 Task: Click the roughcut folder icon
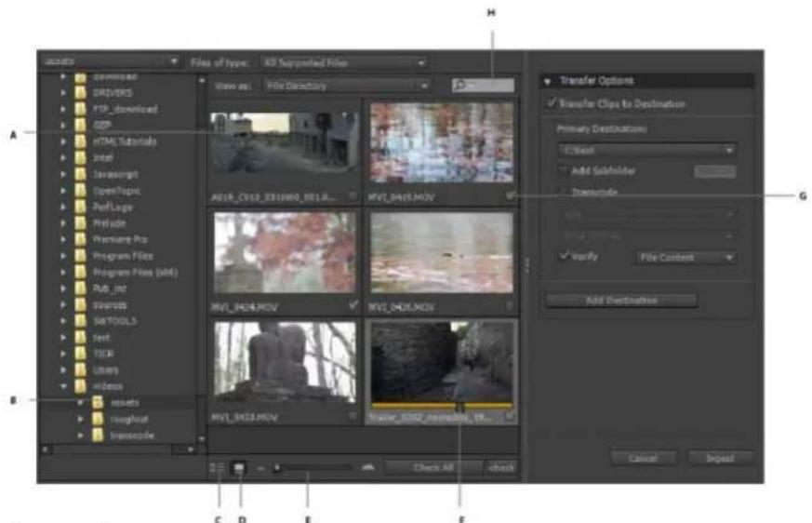(98, 419)
